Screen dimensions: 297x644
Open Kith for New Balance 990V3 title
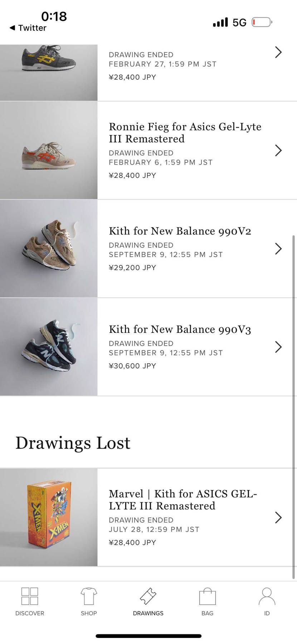point(180,329)
